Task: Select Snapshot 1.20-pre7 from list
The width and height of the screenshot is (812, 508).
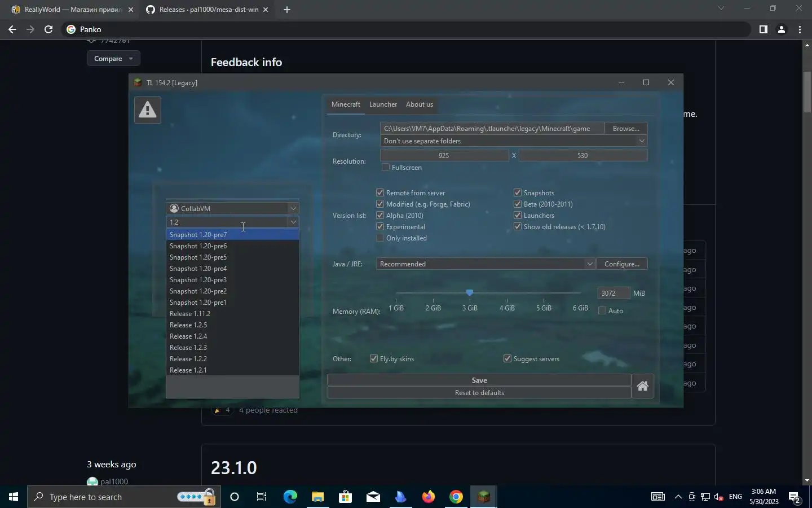Action: pos(232,235)
